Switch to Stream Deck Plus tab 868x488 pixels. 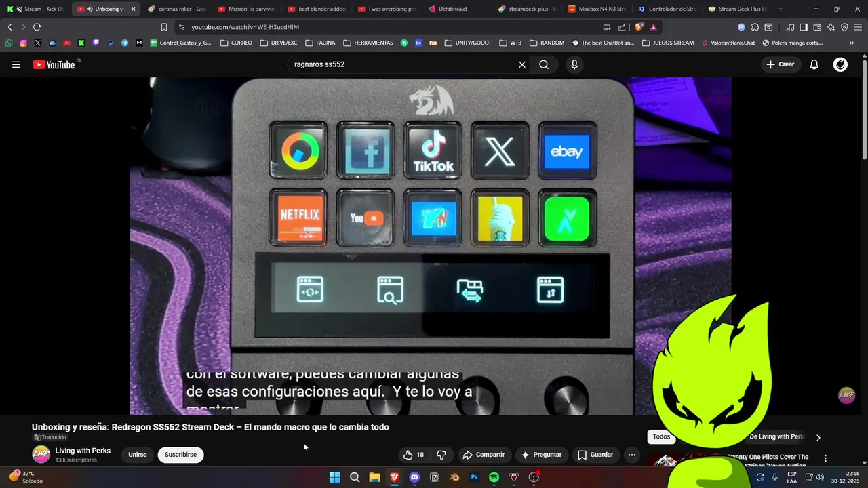point(736,9)
